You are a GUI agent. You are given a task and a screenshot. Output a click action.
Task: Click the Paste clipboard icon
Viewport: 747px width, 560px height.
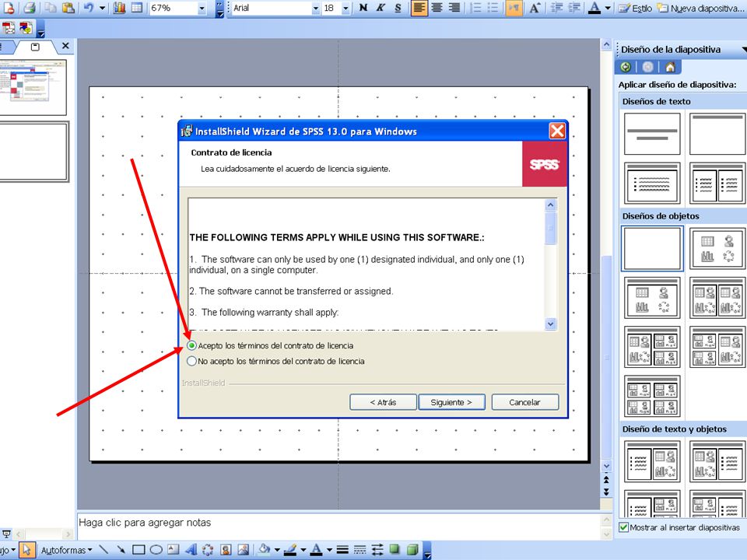(68, 8)
